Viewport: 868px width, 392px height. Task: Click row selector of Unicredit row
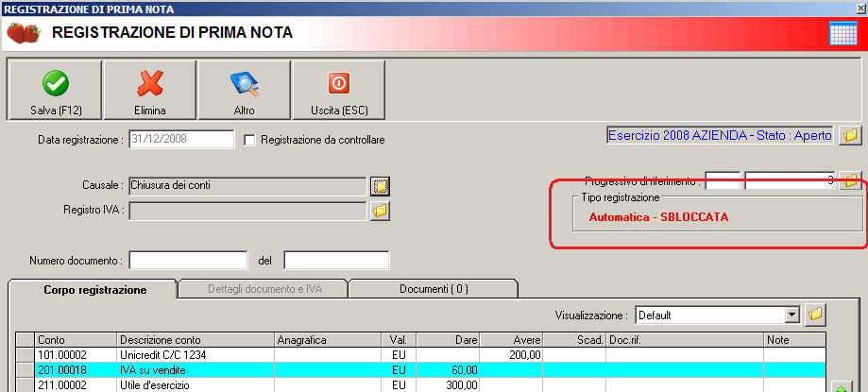pos(26,354)
